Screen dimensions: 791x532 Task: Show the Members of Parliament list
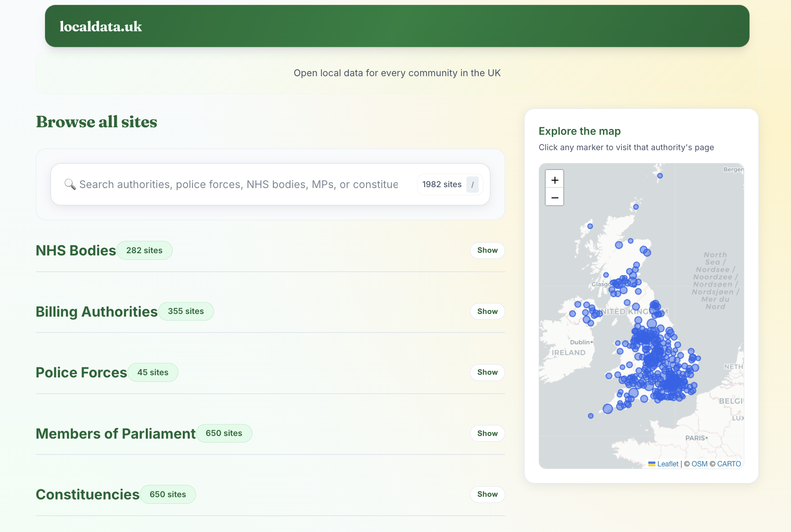tap(487, 433)
